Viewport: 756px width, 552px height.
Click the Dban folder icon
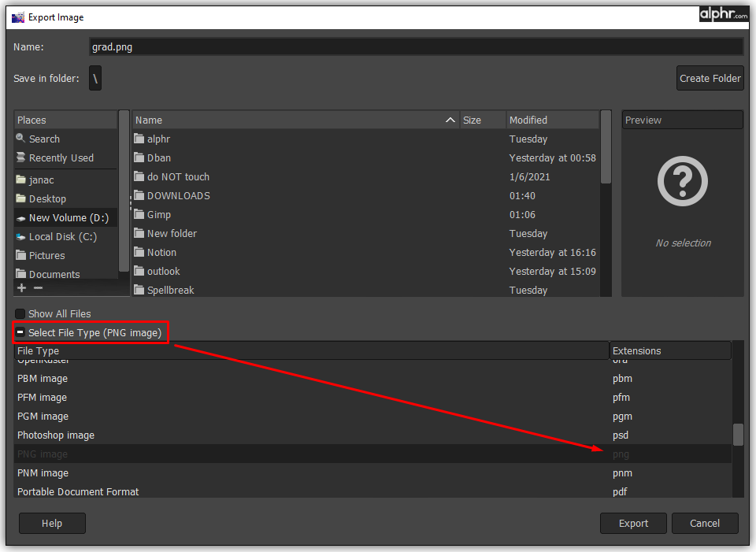pos(139,157)
